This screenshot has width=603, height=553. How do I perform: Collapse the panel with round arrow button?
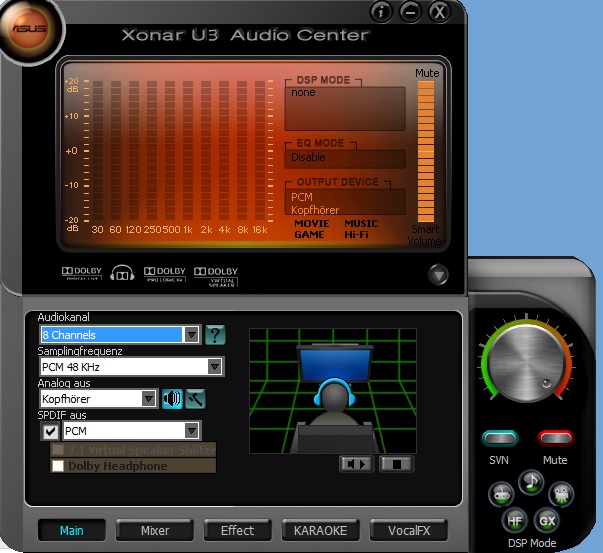(438, 275)
